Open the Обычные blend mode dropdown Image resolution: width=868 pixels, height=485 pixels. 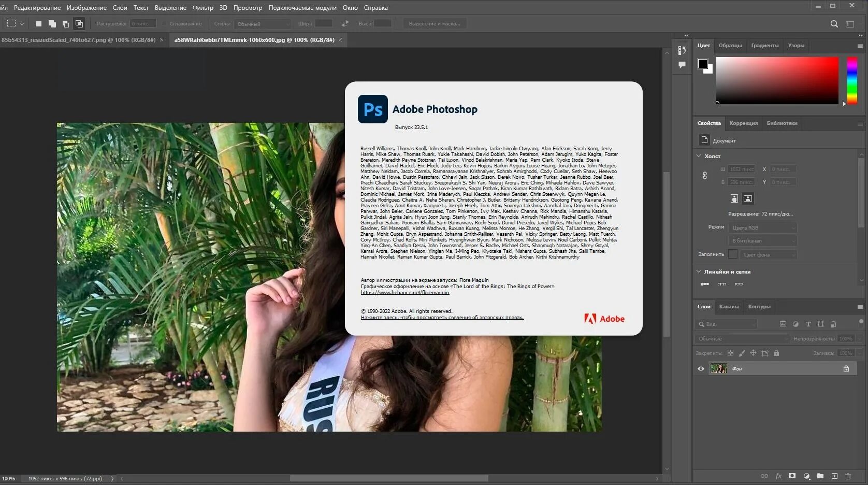[x=742, y=339]
